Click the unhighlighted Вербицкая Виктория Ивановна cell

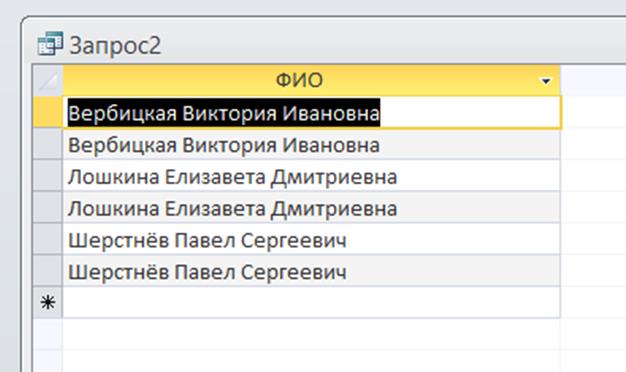click(x=312, y=144)
